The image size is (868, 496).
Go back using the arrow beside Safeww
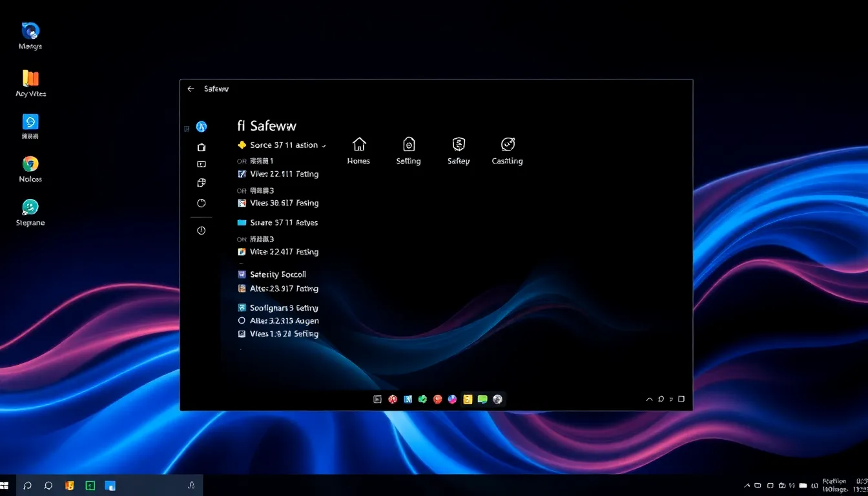[x=191, y=89]
